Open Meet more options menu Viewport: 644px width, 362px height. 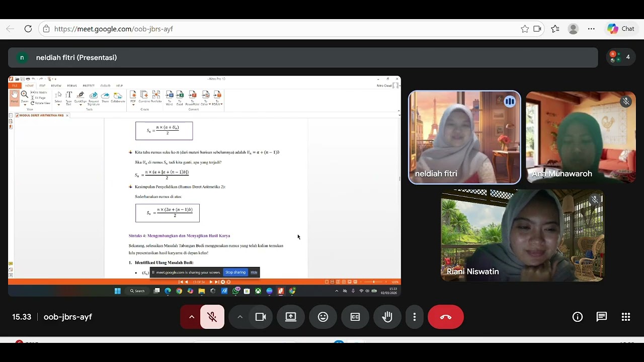tap(415, 317)
